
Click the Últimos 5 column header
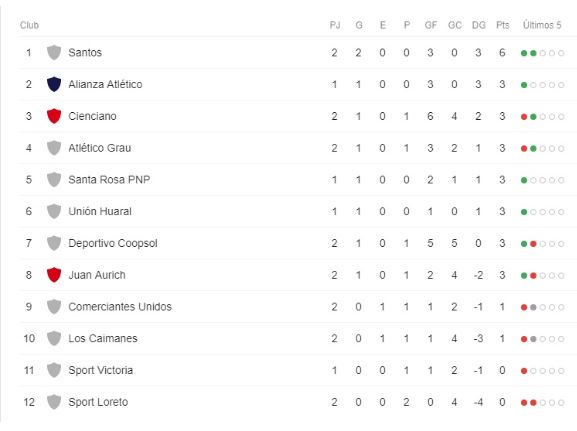tap(542, 25)
